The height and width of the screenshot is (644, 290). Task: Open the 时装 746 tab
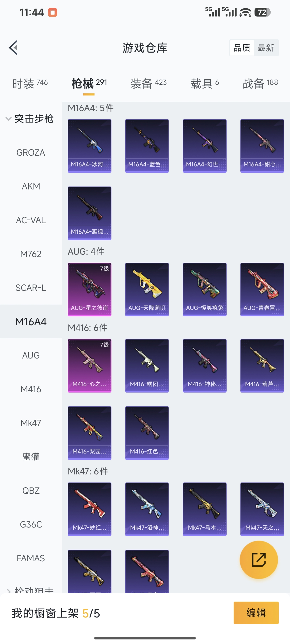tap(30, 83)
